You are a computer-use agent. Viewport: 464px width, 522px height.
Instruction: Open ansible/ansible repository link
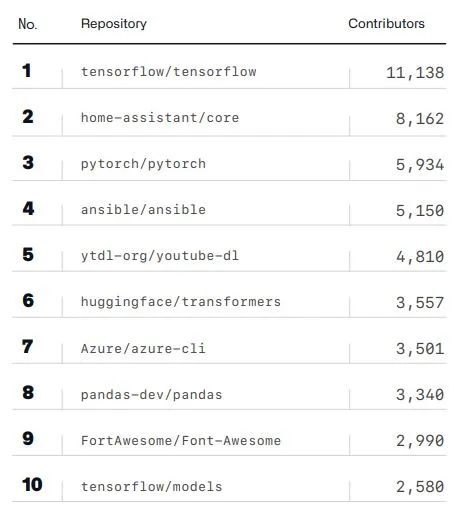click(143, 210)
